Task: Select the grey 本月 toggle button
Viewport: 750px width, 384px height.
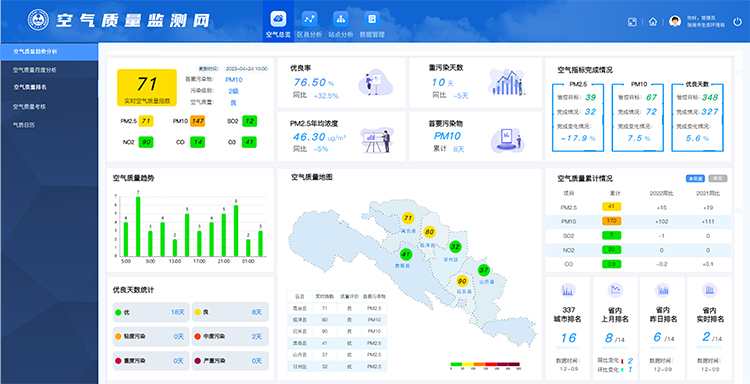Action: [717, 178]
